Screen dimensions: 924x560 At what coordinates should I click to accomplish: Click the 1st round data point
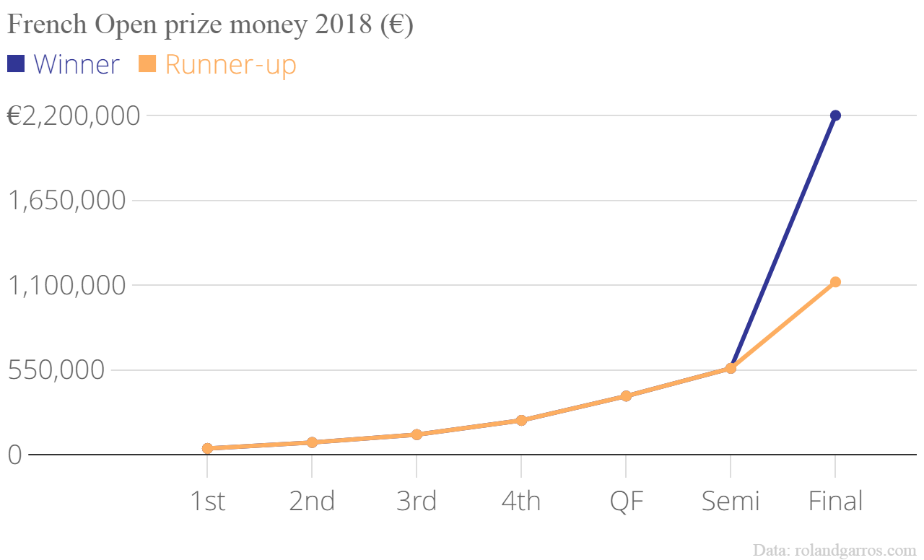coord(207,448)
